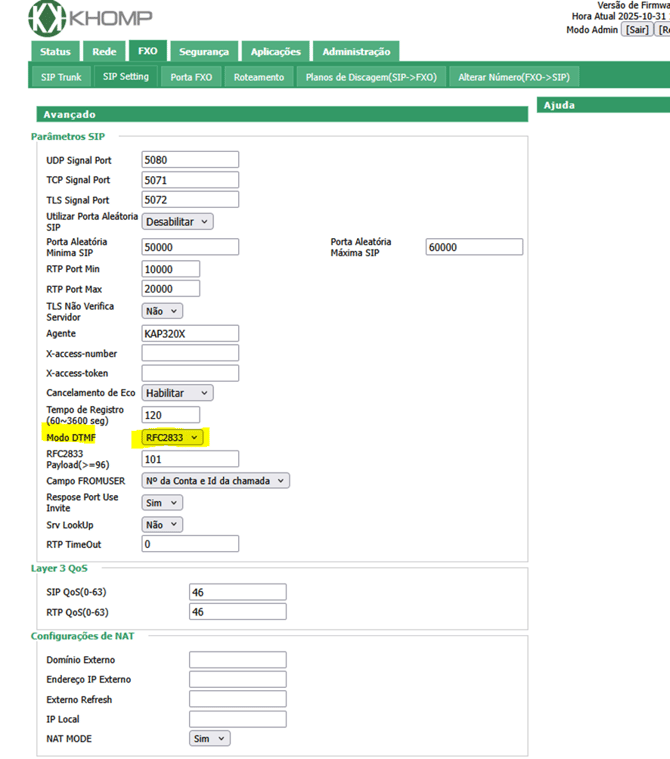Click the Khomp logo icon
The height and width of the screenshot is (759, 670).
pyautogui.click(x=46, y=18)
